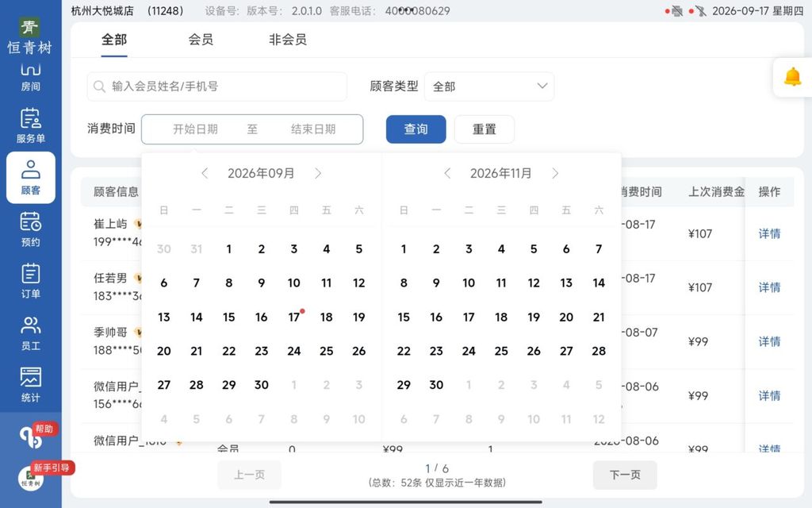
Task: Select September 30 in left calendar
Action: 262,385
